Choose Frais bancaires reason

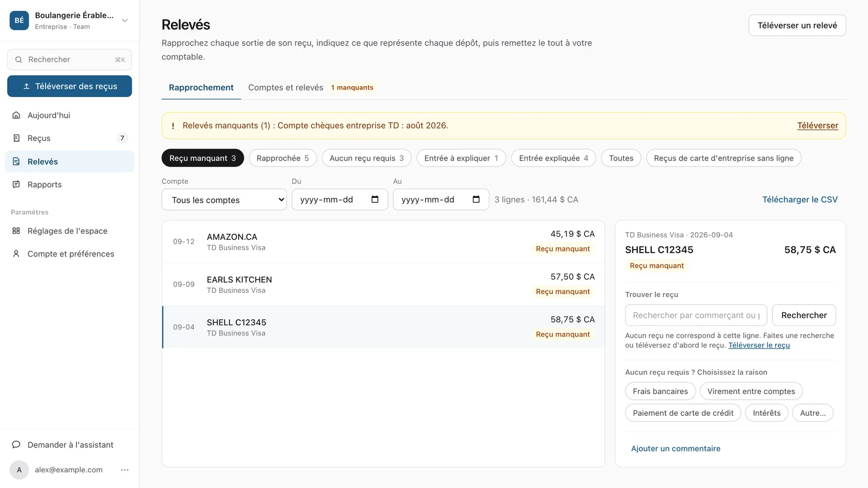tap(660, 391)
